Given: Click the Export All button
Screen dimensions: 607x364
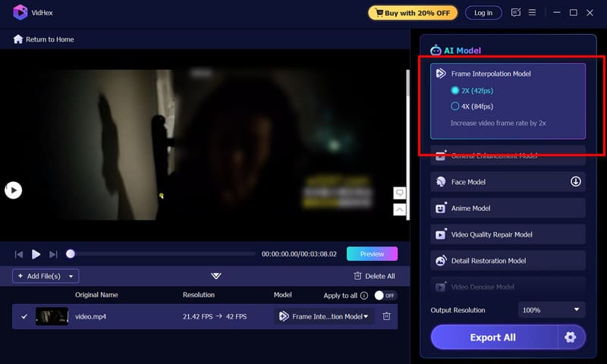Looking at the screenshot, I should [493, 337].
